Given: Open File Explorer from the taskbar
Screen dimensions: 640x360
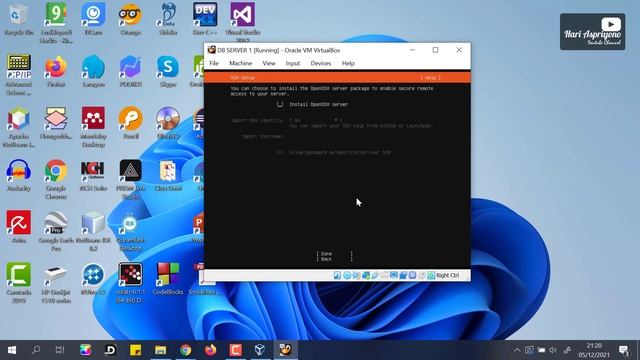Looking at the screenshot, I should coord(160,350).
